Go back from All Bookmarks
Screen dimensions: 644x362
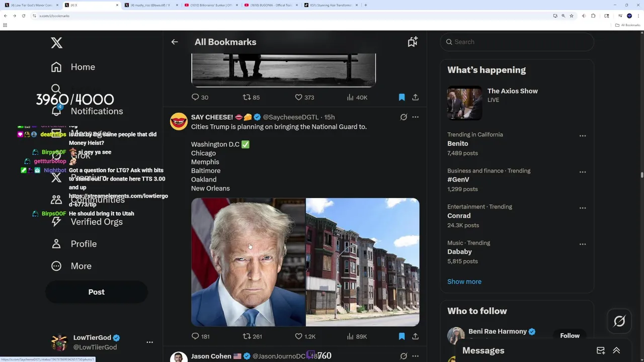[175, 42]
